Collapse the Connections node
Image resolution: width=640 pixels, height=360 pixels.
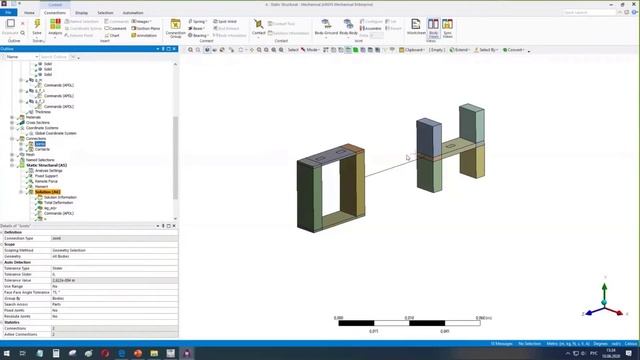point(12,139)
